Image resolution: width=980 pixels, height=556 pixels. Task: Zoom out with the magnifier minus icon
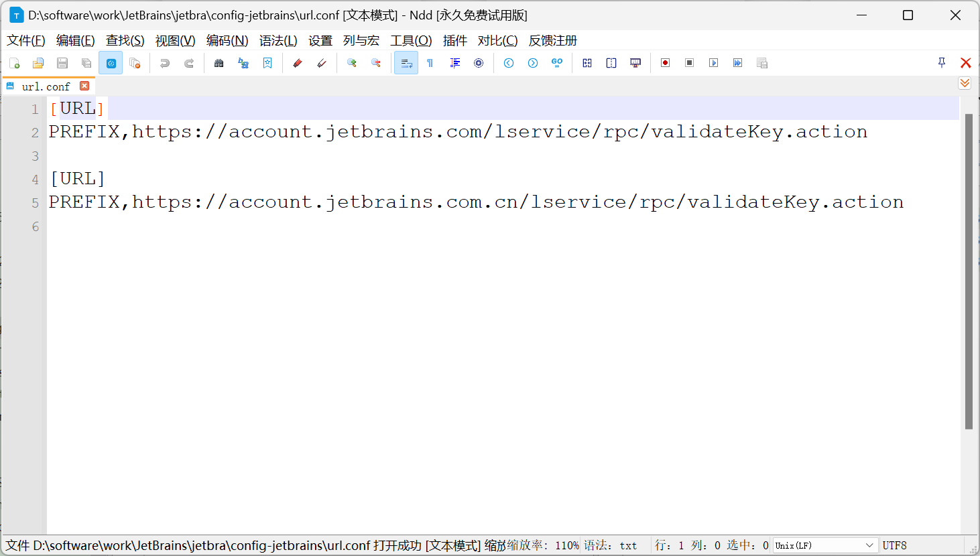point(376,63)
